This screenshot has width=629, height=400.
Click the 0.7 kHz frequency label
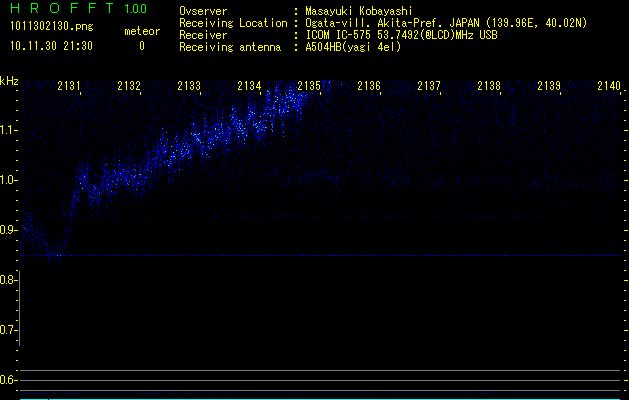8,330
